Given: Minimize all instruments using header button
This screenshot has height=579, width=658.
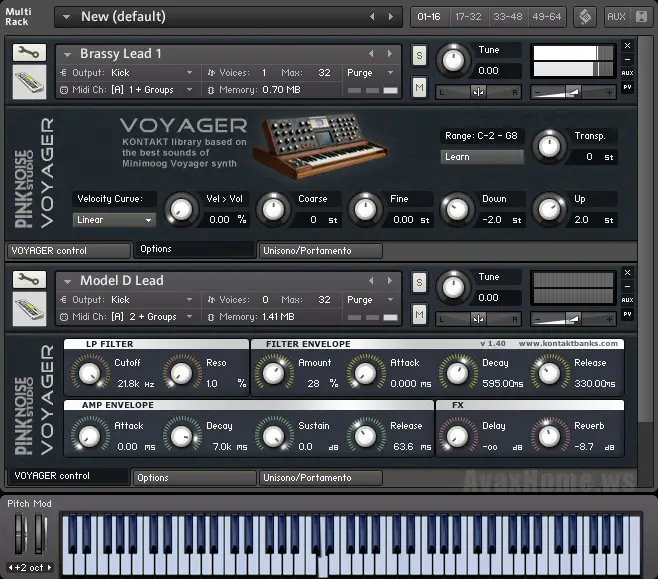Looking at the screenshot, I should pos(641,17).
